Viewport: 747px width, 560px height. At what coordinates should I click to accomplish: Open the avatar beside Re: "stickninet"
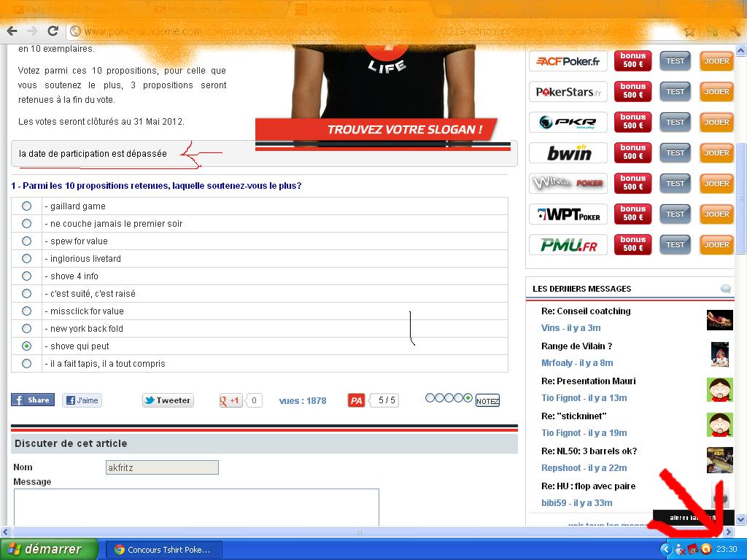pyautogui.click(x=719, y=425)
